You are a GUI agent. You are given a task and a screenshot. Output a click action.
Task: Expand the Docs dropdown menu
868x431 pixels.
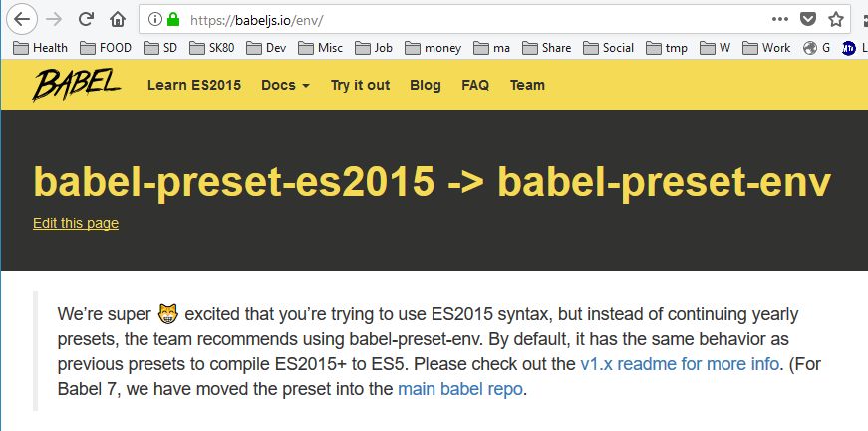pyautogui.click(x=285, y=85)
